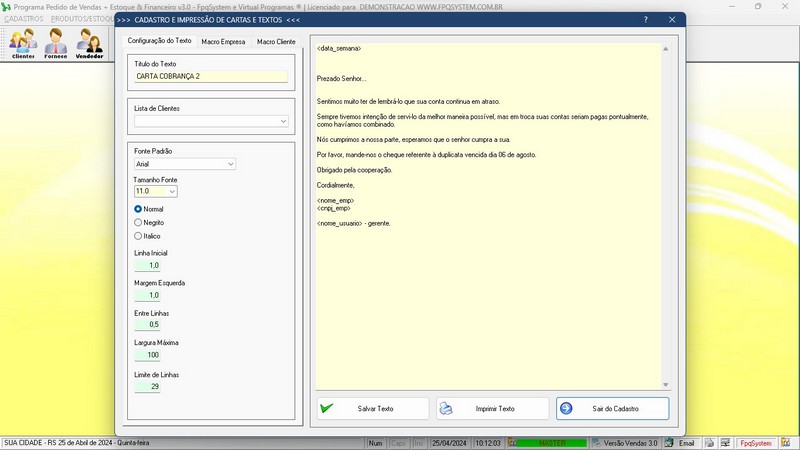Expand the Lista de Clientes dropdown
Screen dimensions: 800x450
pyautogui.click(x=283, y=121)
